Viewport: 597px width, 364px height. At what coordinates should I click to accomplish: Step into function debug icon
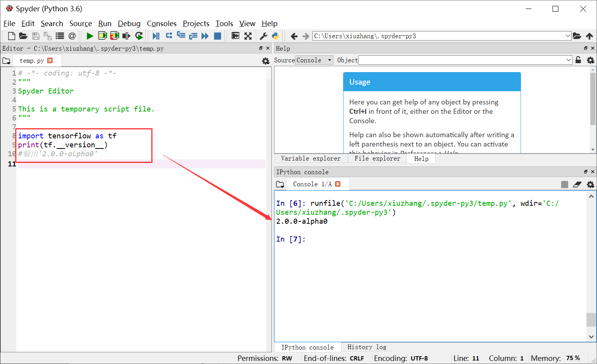point(181,35)
